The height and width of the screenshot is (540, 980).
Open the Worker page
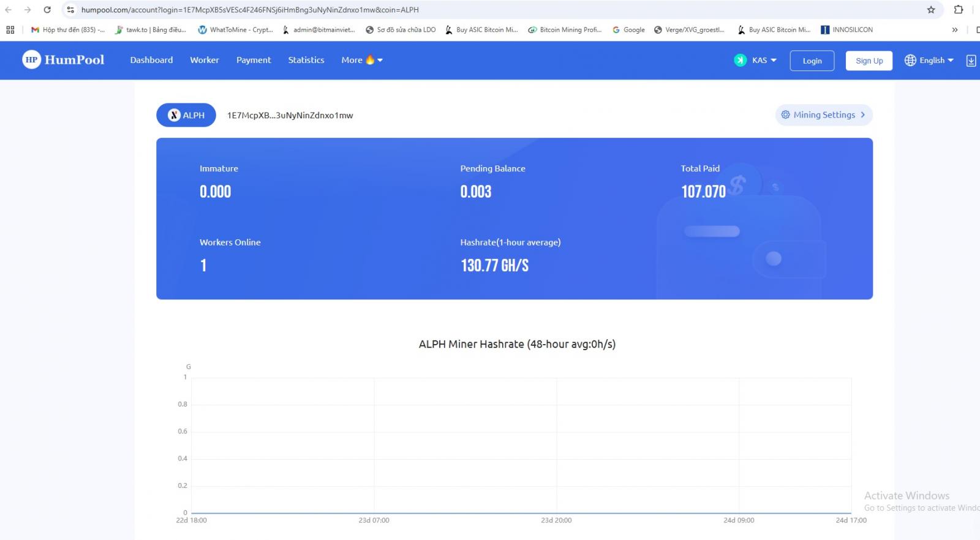205,60
